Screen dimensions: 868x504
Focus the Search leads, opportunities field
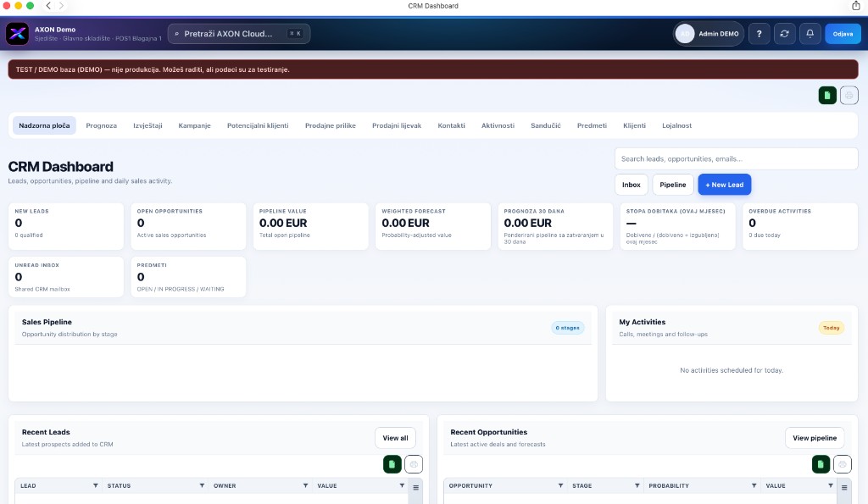click(x=736, y=158)
